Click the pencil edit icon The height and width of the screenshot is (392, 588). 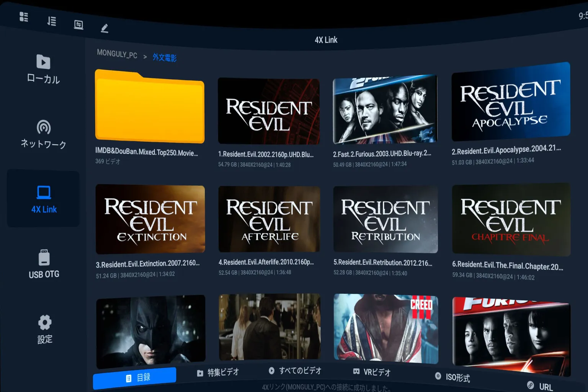[x=105, y=28]
